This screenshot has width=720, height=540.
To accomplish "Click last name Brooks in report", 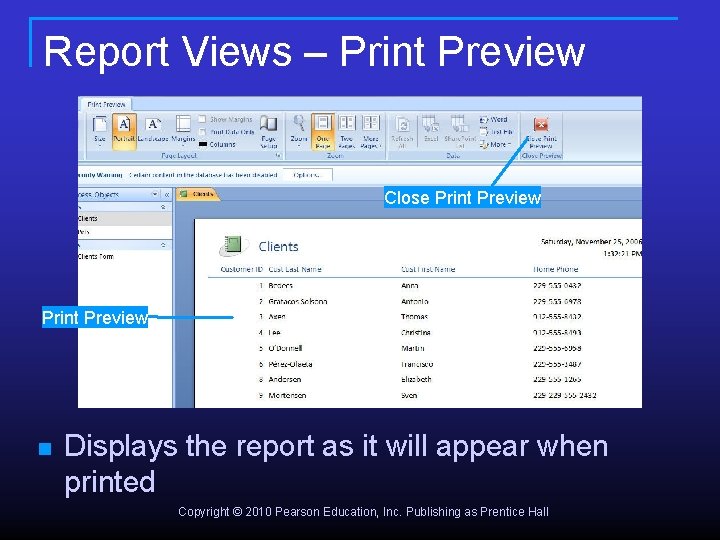I will [281, 286].
